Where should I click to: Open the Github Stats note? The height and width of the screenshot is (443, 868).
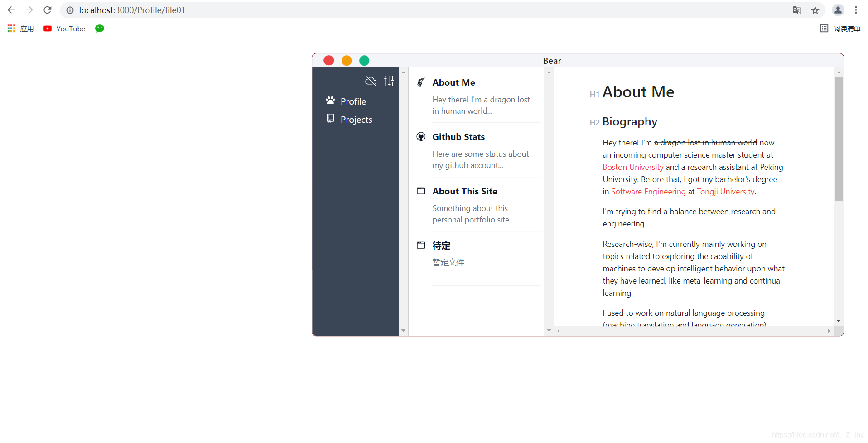coord(458,137)
